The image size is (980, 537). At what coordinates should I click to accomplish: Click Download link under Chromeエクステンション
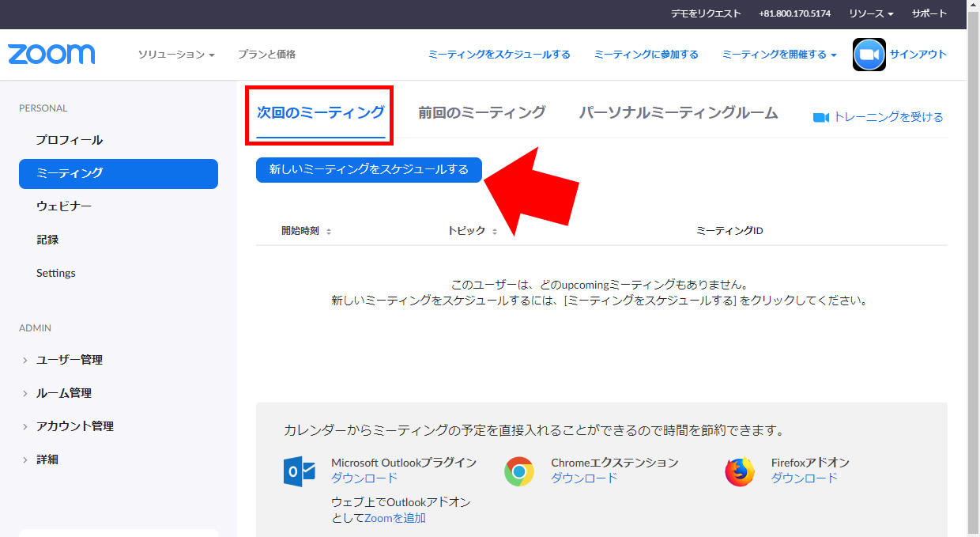tap(583, 478)
